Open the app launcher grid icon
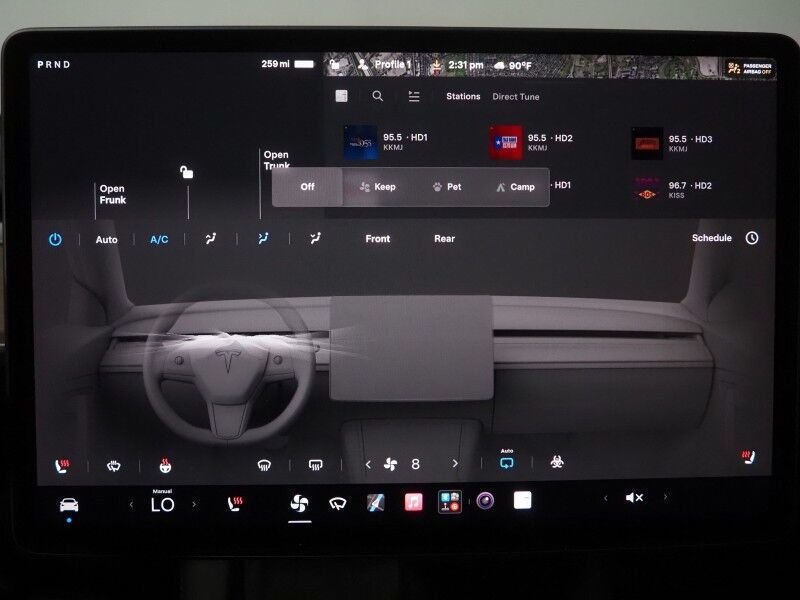Image resolution: width=800 pixels, height=600 pixels. 450,502
